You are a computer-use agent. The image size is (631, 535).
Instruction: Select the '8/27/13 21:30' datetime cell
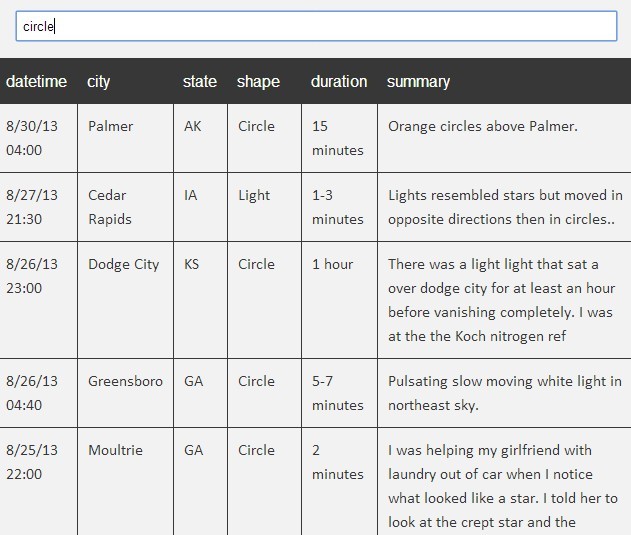(x=32, y=207)
